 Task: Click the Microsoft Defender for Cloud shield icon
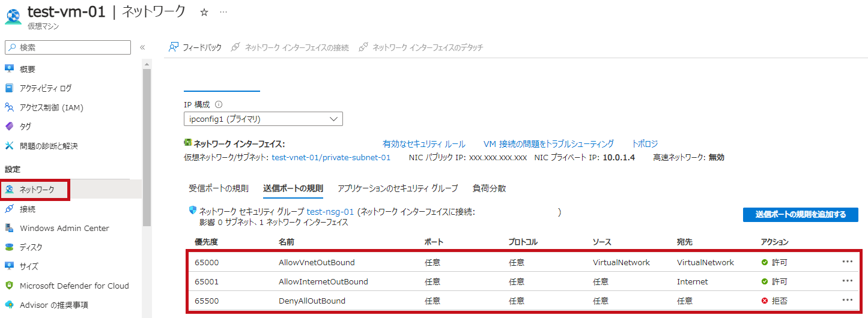point(9,286)
